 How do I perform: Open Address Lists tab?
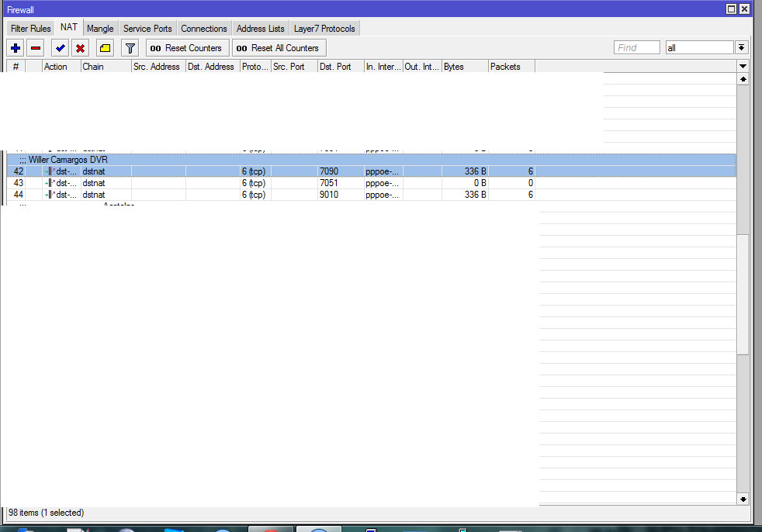pyautogui.click(x=261, y=29)
